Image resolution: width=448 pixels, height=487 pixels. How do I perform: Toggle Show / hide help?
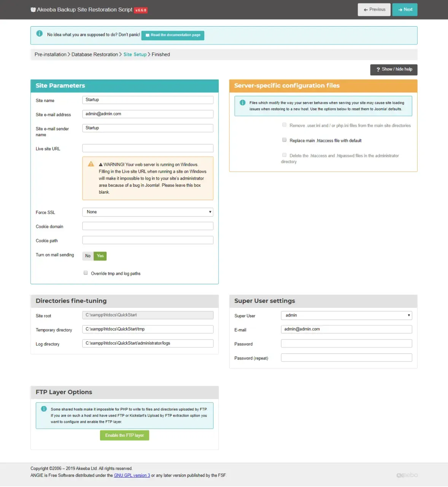point(394,70)
